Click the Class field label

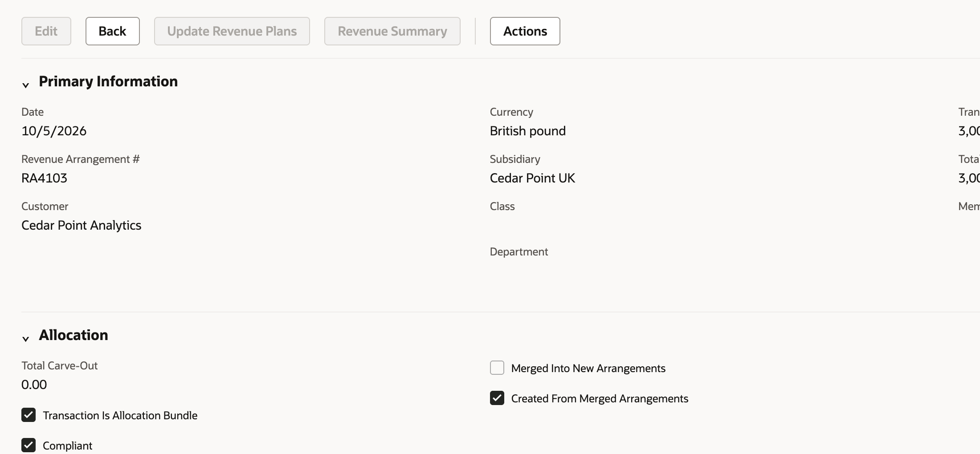click(502, 206)
